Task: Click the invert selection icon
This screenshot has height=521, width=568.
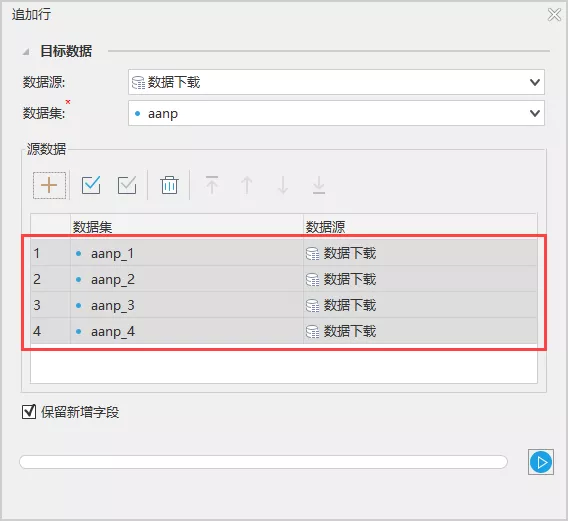Action: pos(127,185)
